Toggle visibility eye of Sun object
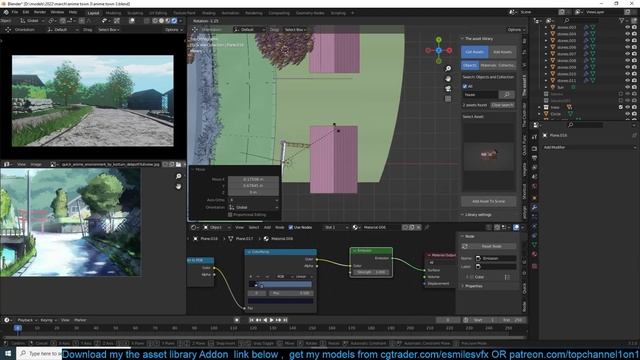Image resolution: width=640 pixels, height=360 pixels. pos(627,87)
